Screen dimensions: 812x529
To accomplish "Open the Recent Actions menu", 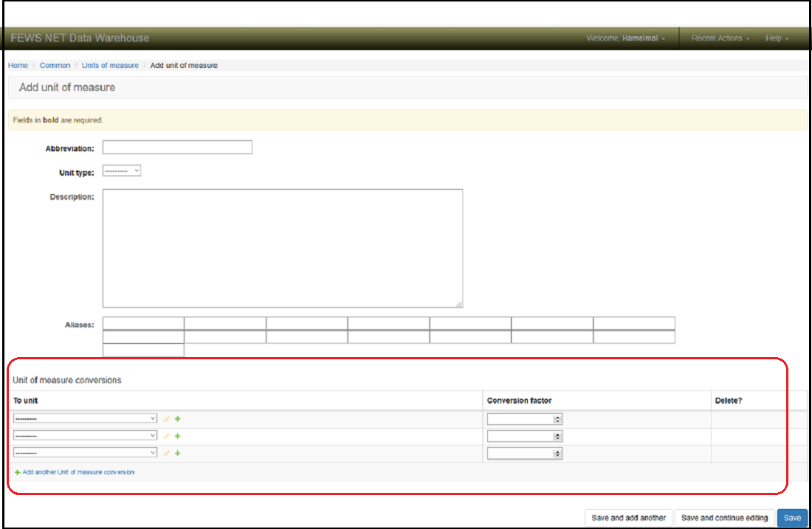I will pos(720,38).
